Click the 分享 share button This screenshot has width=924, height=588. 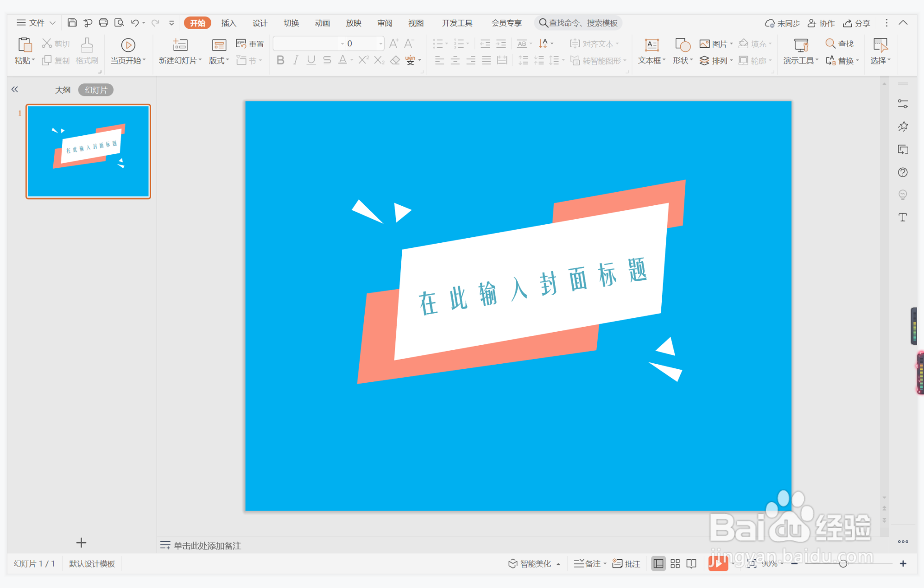click(856, 23)
